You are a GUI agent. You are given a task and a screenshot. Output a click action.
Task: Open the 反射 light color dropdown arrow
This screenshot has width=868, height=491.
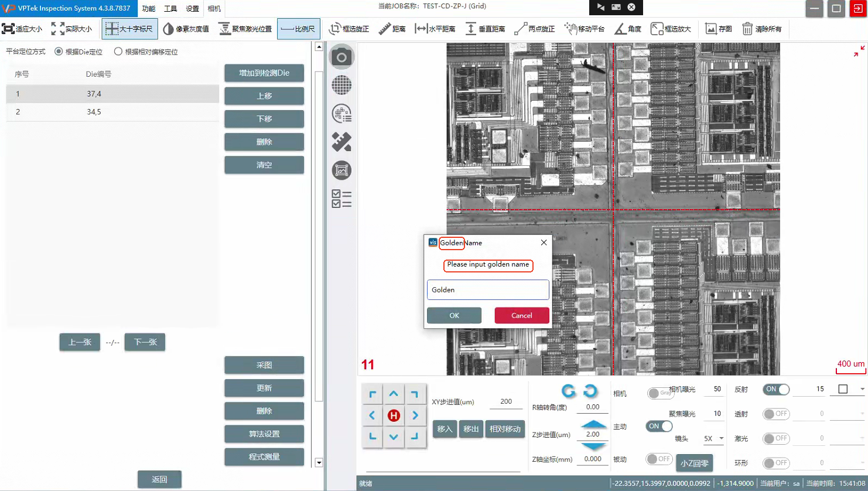(x=862, y=389)
